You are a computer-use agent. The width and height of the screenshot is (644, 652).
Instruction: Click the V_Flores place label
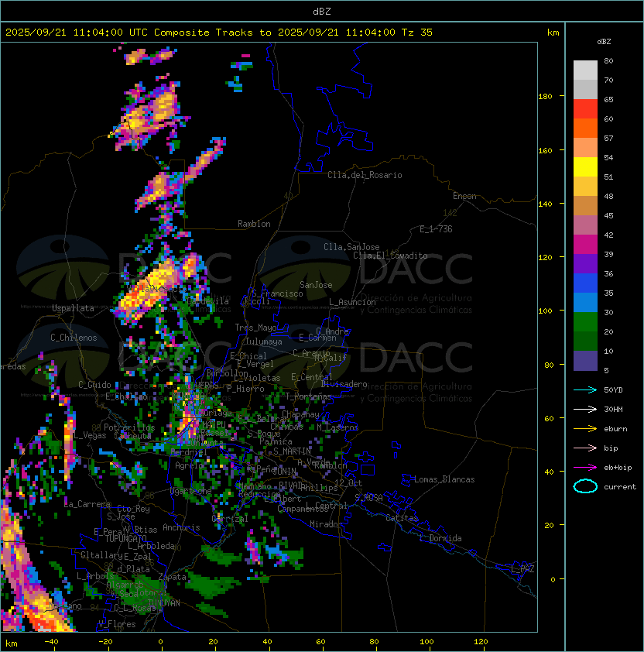coord(117,625)
